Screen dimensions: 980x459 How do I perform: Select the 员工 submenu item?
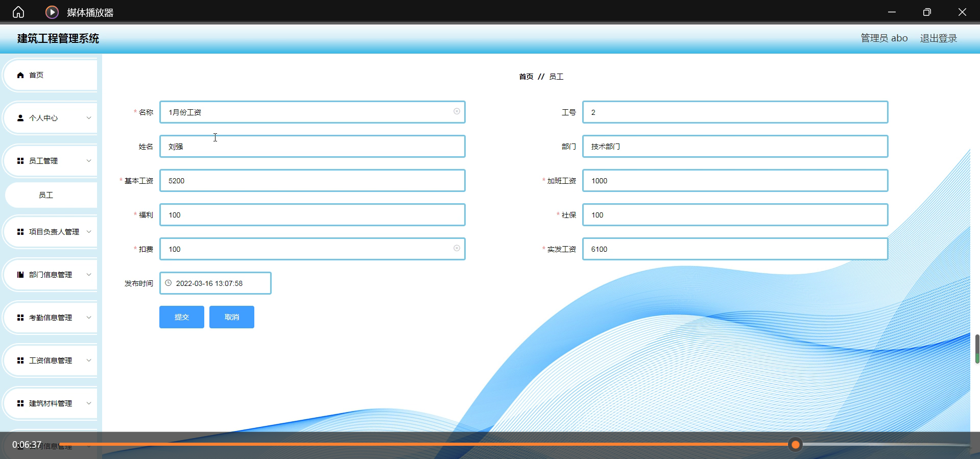coord(51,195)
